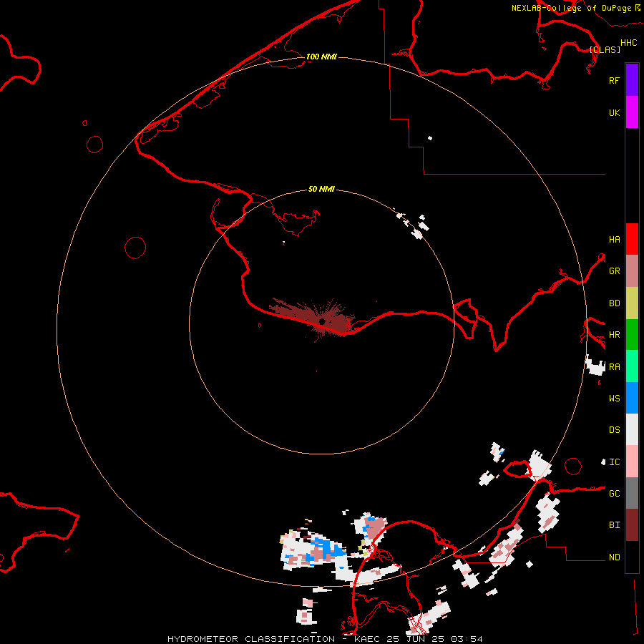The width and height of the screenshot is (644, 644).
Task: Click the HHC product code text
Action: coord(628,43)
